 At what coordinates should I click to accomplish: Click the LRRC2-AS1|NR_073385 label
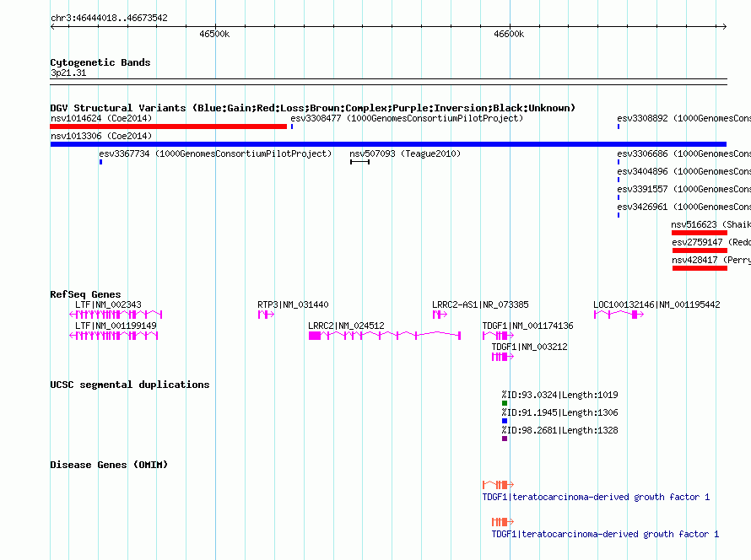pos(480,304)
